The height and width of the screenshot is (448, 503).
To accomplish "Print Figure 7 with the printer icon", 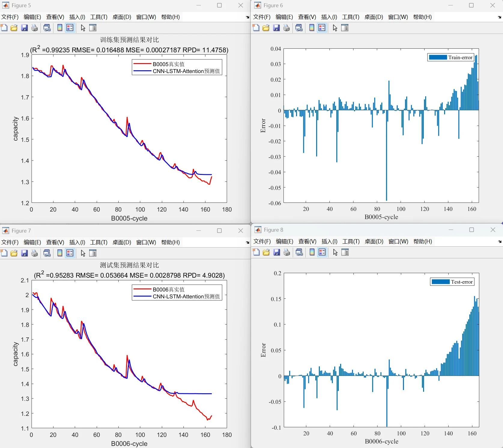I will coord(35,253).
